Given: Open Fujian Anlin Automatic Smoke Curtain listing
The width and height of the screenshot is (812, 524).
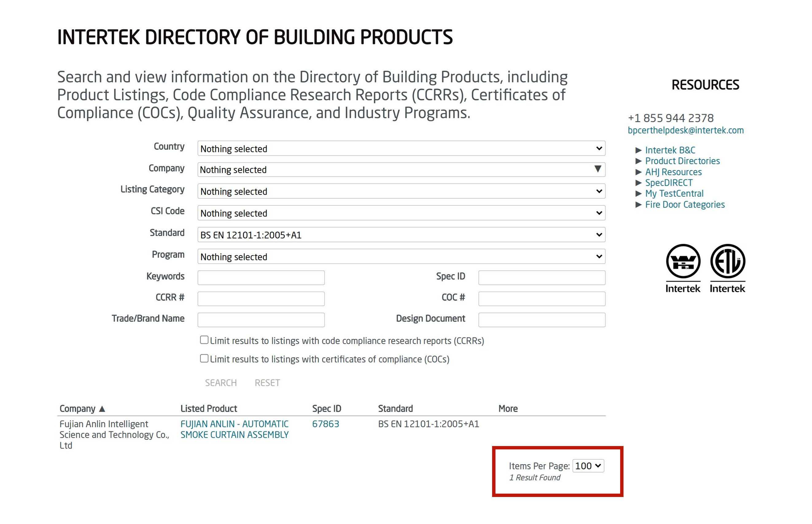Looking at the screenshot, I should tap(234, 429).
